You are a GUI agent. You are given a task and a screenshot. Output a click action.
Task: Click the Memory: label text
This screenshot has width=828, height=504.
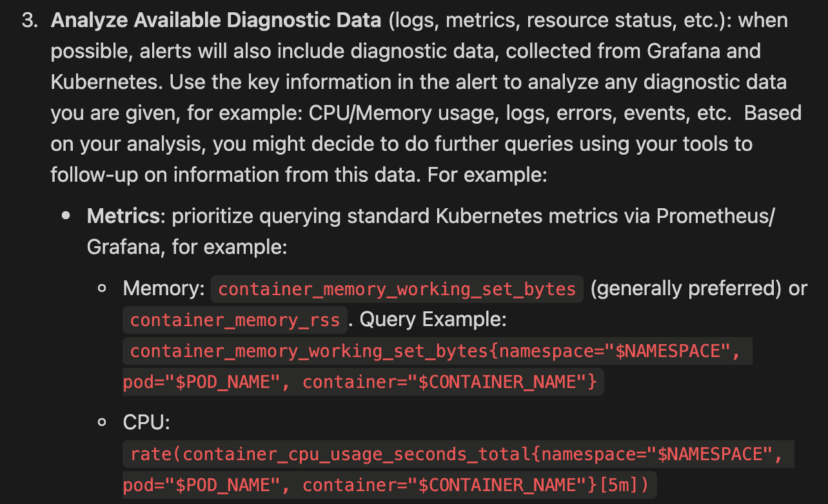tap(164, 289)
